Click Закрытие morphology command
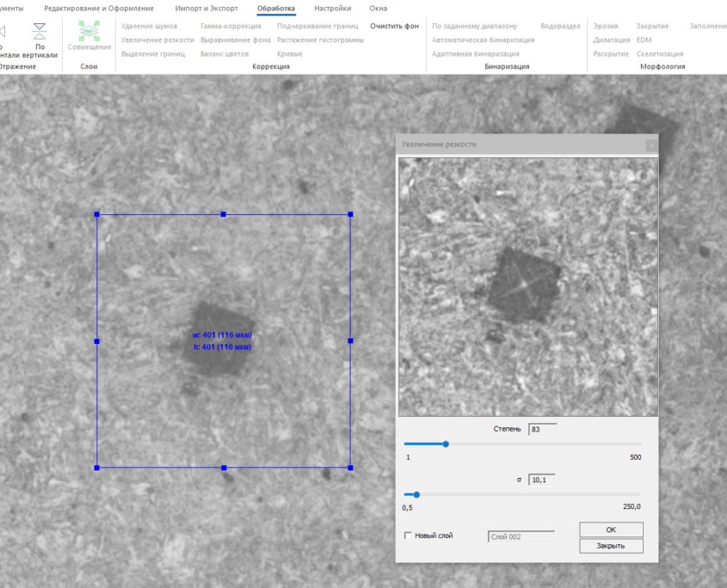The image size is (727, 588). pos(652,26)
